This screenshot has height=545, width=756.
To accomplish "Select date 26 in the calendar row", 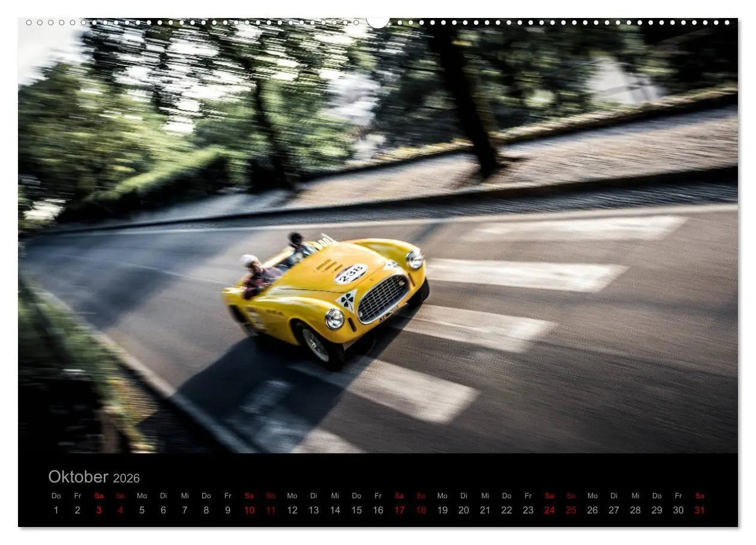I will (x=592, y=510).
